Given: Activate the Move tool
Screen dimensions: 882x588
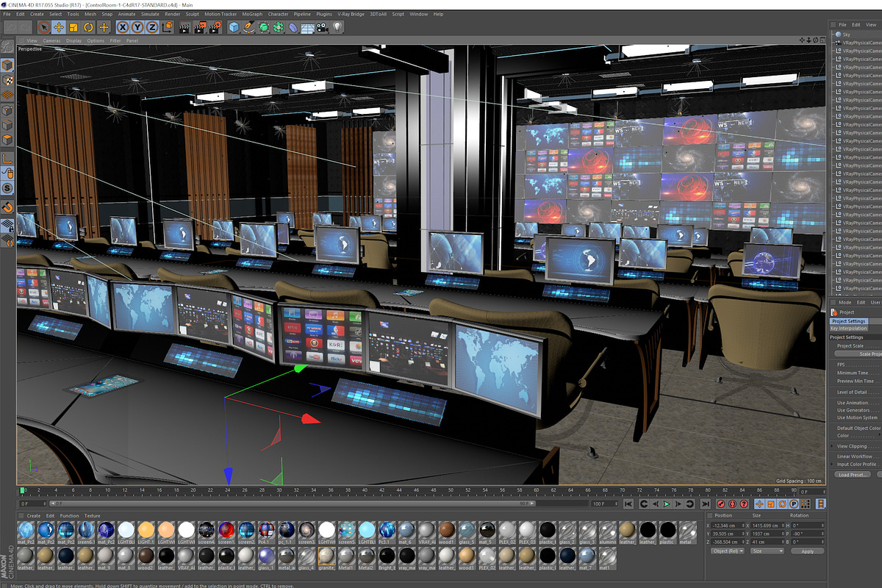Looking at the screenshot, I should (59, 27).
